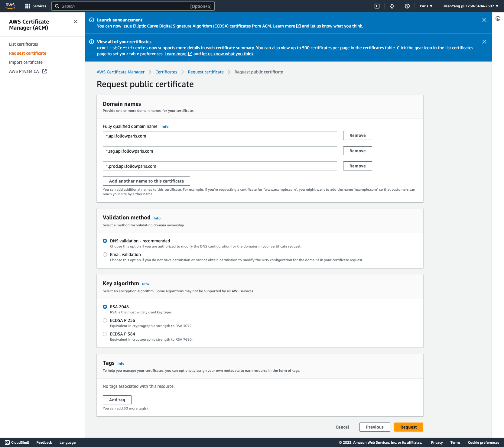Open the help question mark menu
This screenshot has width=504, height=447.
[407, 6]
